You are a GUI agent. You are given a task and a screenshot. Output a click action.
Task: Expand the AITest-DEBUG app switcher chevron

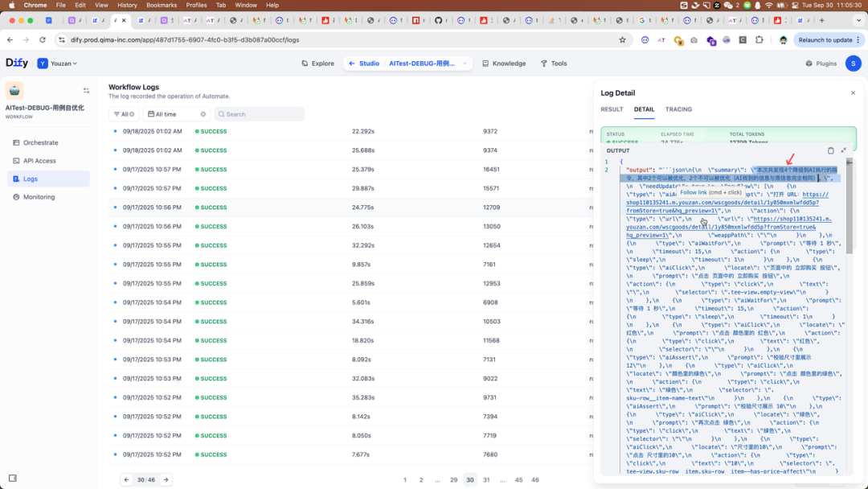point(465,64)
